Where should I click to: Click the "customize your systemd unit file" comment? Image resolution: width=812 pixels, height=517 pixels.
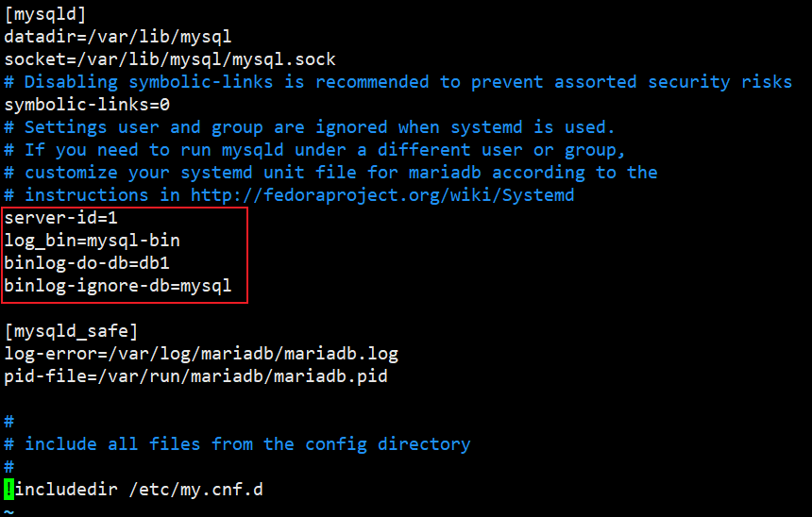tap(330, 173)
